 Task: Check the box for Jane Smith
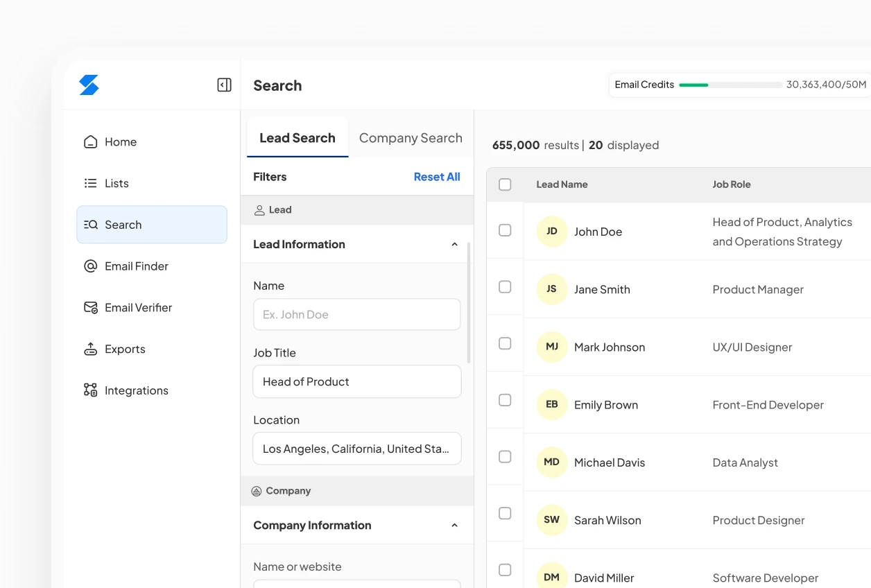505,287
